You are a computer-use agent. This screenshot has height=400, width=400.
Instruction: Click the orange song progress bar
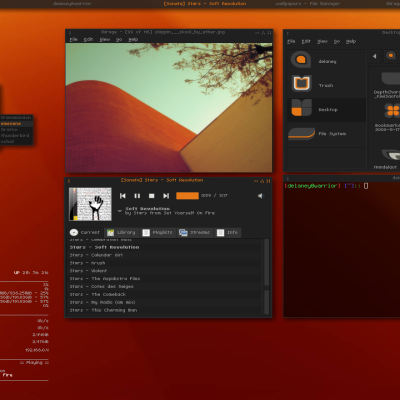187,196
